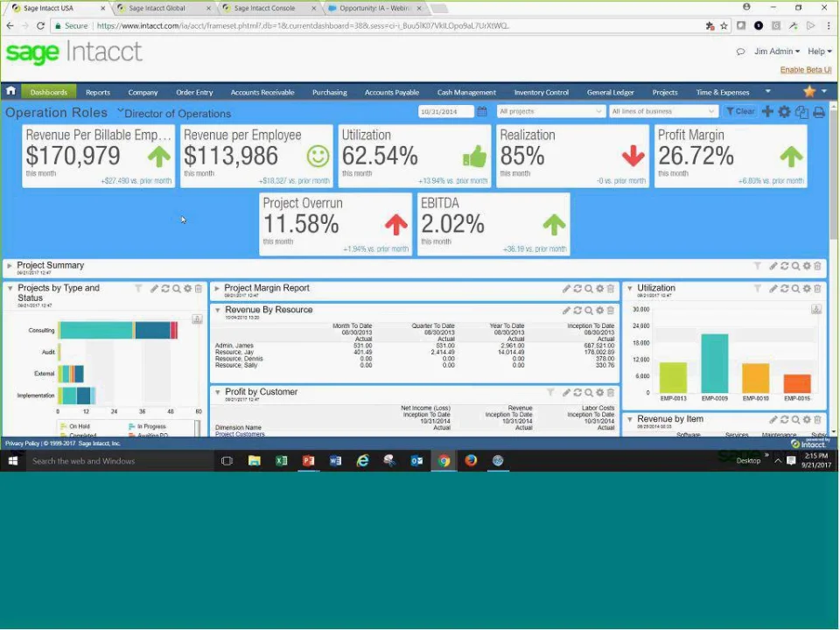Image resolution: width=840 pixels, height=630 pixels.
Task: Refresh the Utilization panel
Action: [785, 289]
